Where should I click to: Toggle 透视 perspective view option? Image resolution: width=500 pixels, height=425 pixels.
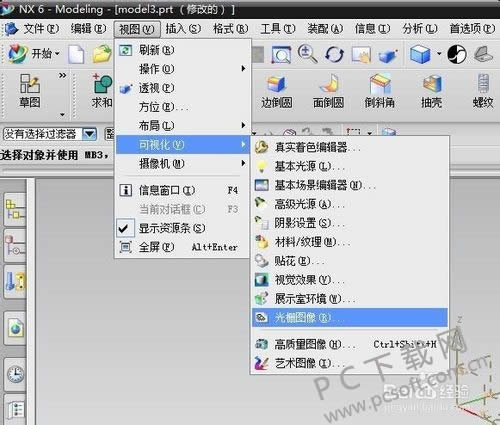(182, 88)
